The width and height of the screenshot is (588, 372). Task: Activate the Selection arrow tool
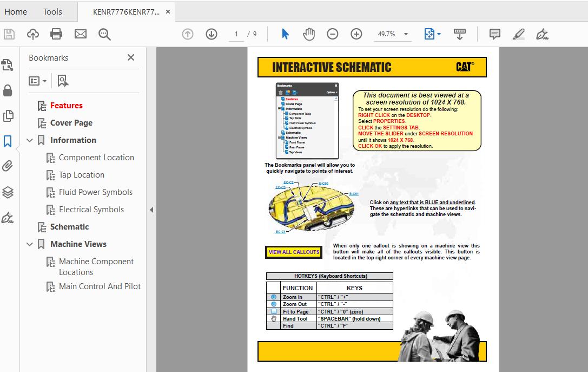[285, 34]
